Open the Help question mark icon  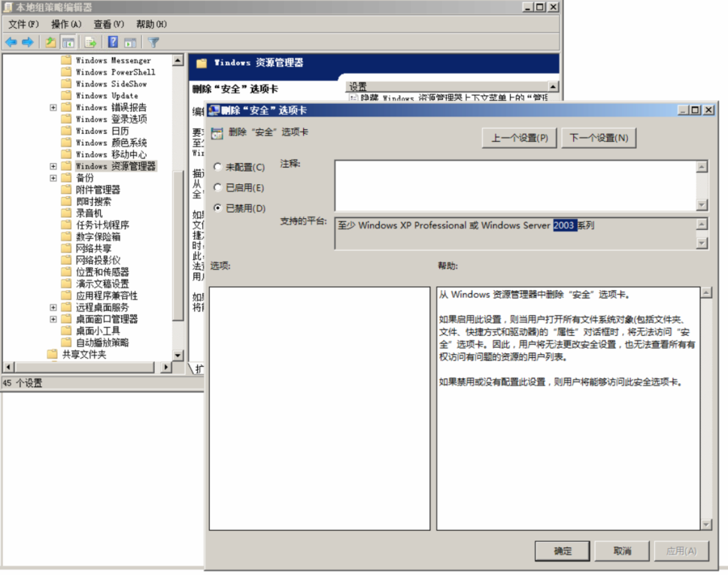[113, 42]
